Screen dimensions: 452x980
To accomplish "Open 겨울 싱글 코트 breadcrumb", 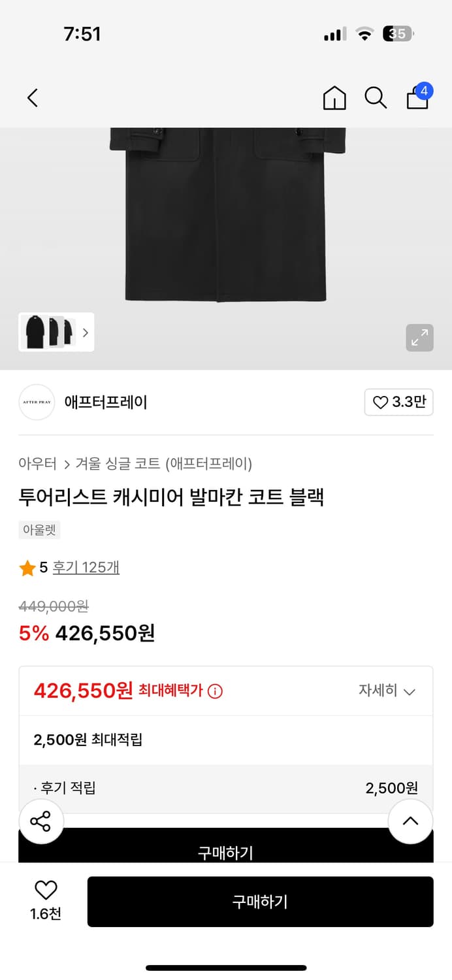I will [x=163, y=464].
